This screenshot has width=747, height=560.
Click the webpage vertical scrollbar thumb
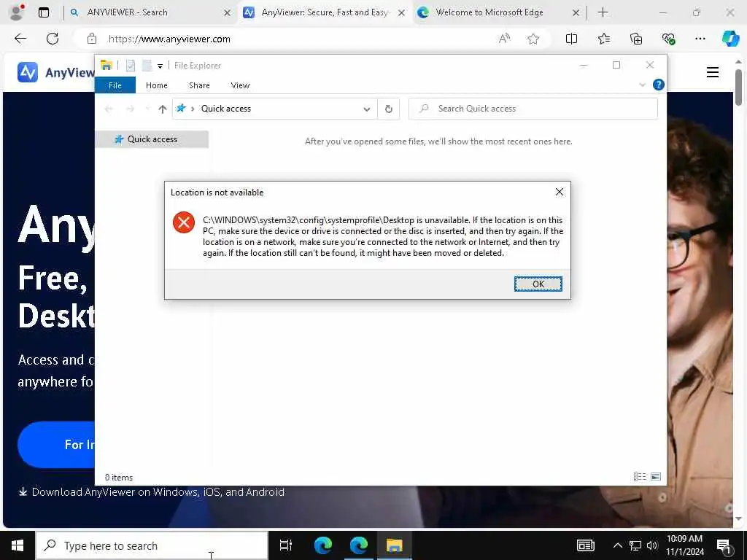point(738,87)
